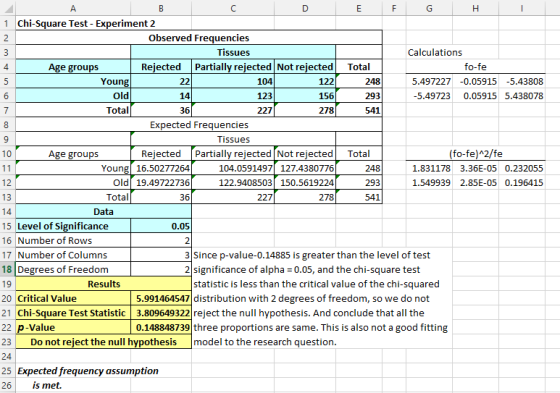Click the 1.831178 cell
The width and height of the screenshot is (560, 393).
(x=429, y=168)
